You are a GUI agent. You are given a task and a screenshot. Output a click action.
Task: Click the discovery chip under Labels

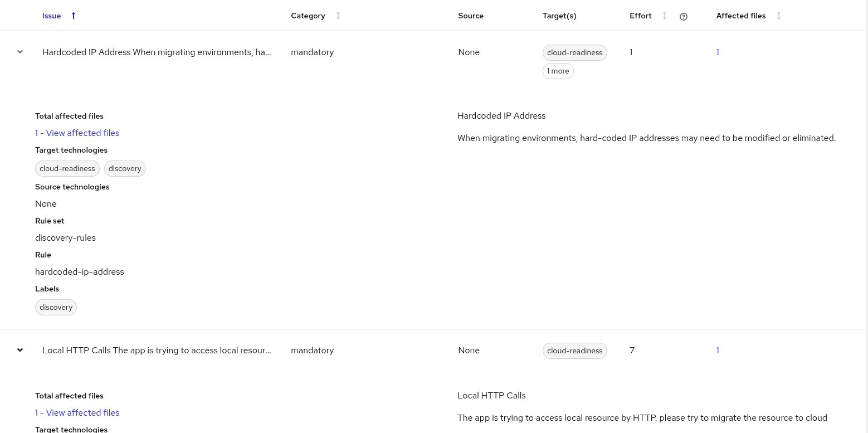(x=56, y=307)
